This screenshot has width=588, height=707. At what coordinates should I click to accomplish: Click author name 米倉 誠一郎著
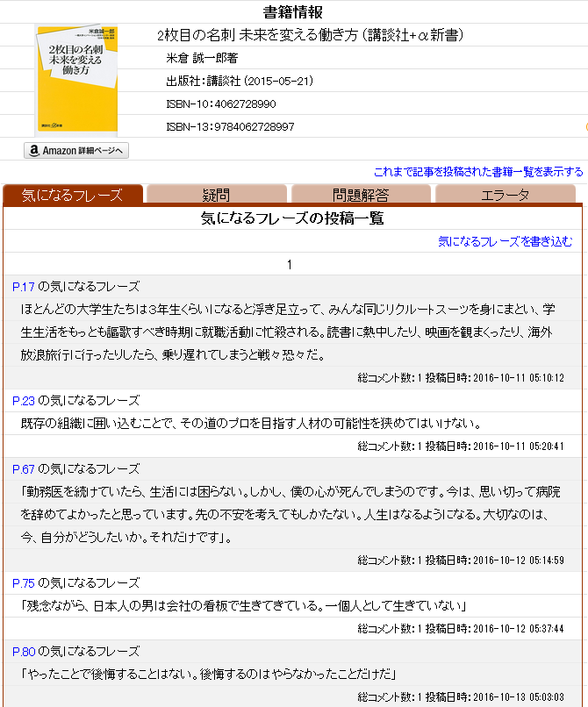click(x=202, y=58)
